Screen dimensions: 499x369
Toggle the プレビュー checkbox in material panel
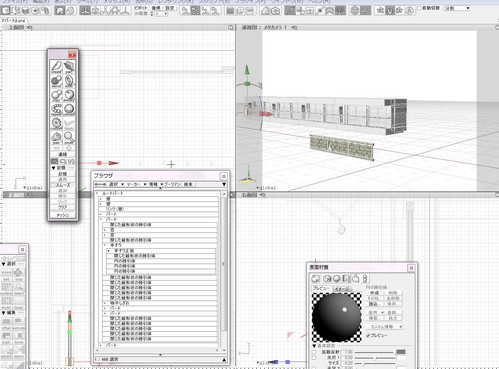click(x=368, y=335)
